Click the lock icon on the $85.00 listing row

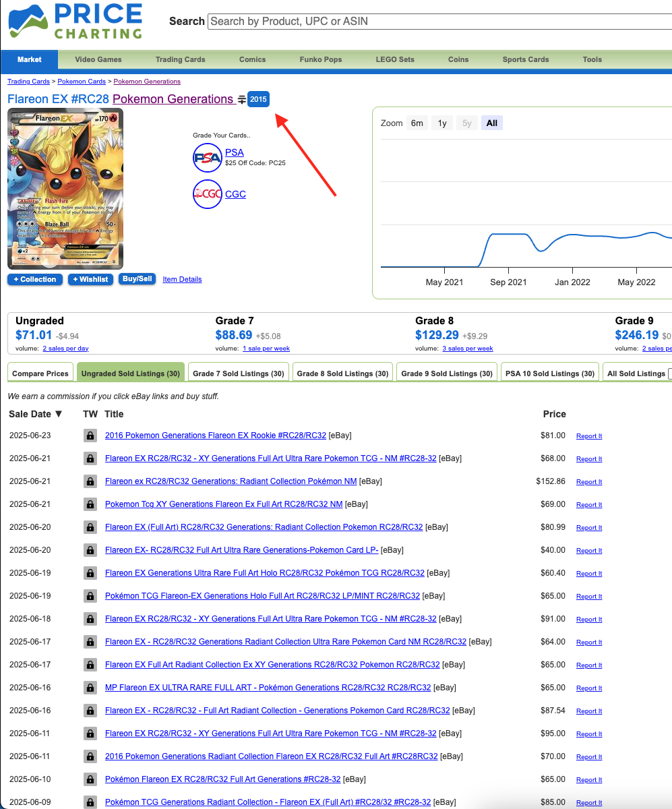(90, 802)
